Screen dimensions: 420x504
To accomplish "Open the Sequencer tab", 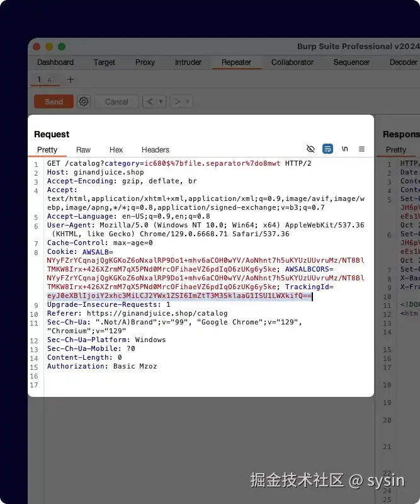I will pos(351,62).
